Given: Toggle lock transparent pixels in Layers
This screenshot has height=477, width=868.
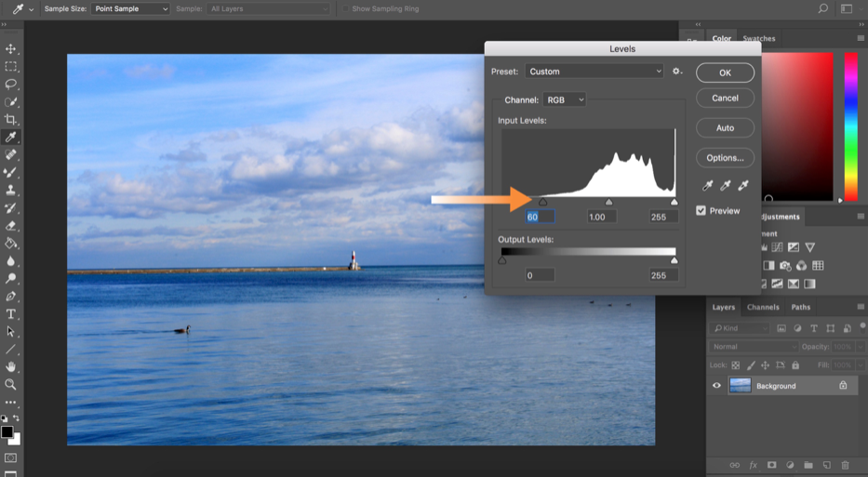Looking at the screenshot, I should click(736, 365).
